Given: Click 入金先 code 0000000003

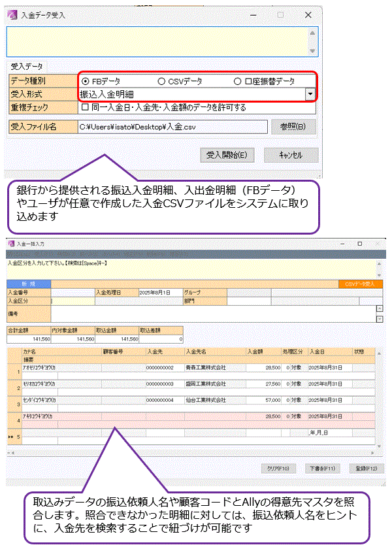Looking at the screenshot, I should click(x=159, y=384).
